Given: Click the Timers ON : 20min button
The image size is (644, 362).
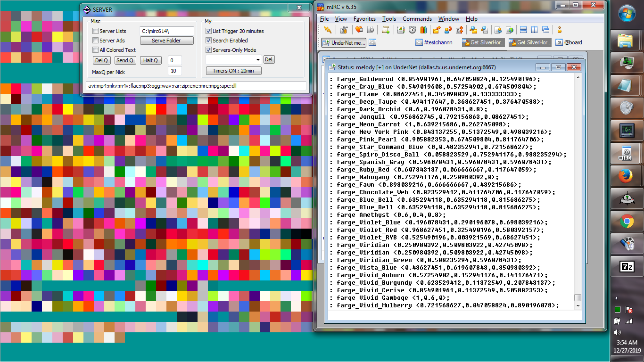Looking at the screenshot, I should [x=233, y=71].
